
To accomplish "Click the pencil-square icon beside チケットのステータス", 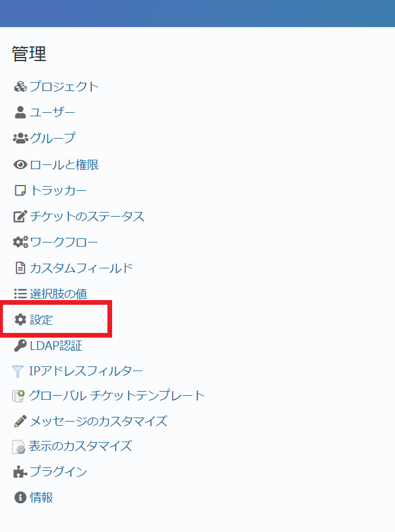I will [20, 217].
